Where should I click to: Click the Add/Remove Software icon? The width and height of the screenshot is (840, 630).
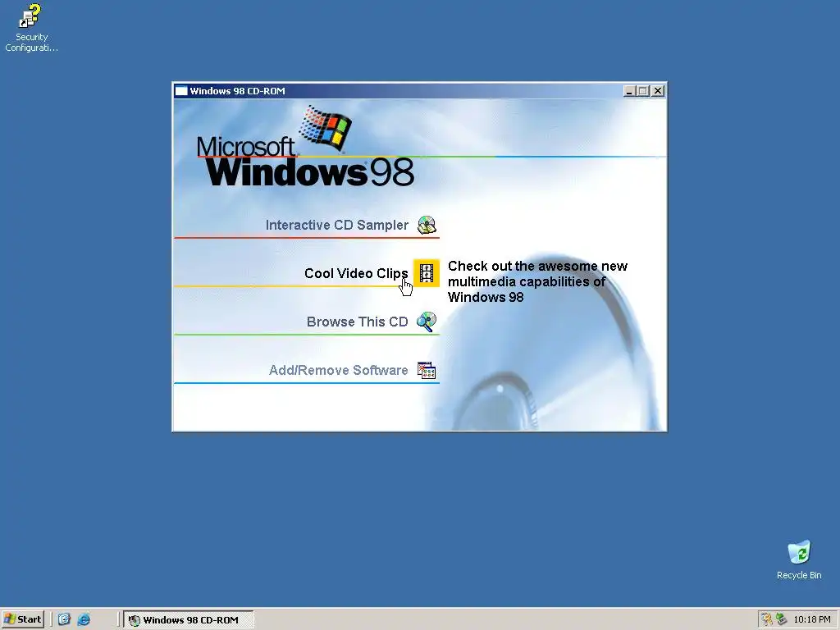pyautogui.click(x=427, y=370)
